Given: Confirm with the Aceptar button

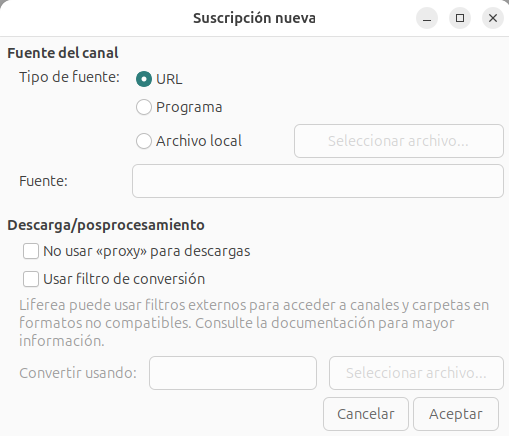Looking at the screenshot, I should pyautogui.click(x=456, y=414).
